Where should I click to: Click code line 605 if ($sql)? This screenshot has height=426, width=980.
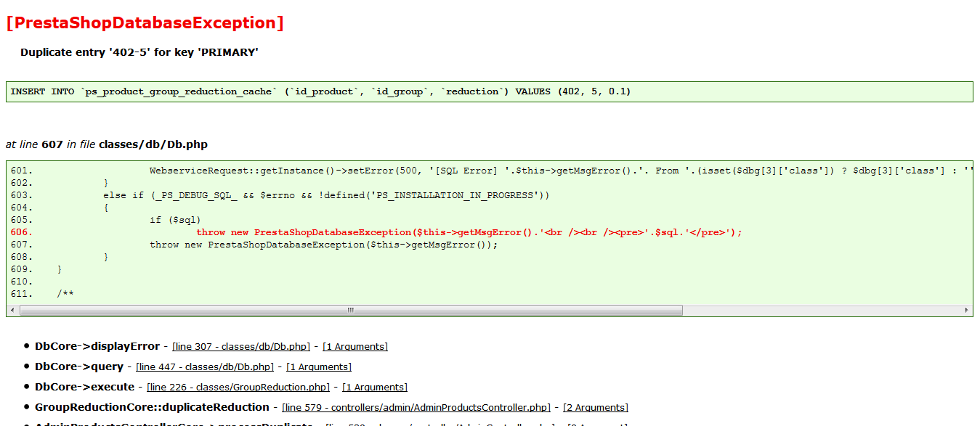point(175,220)
